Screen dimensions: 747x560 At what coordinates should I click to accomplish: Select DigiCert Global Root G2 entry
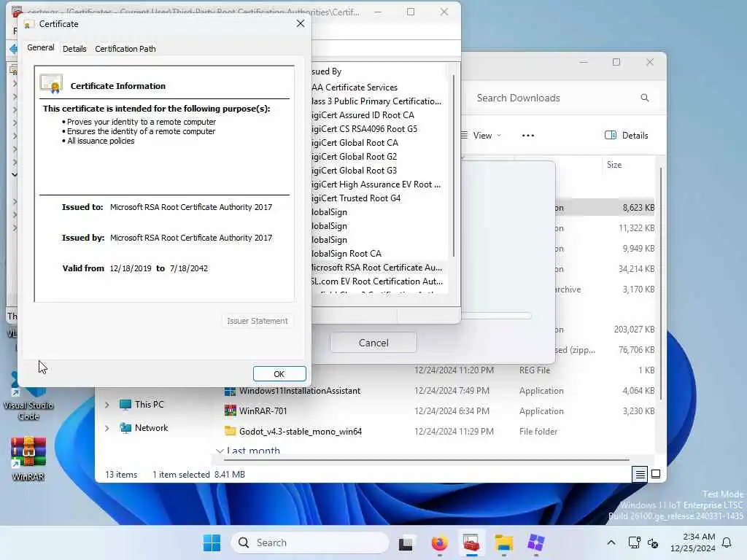coord(354,157)
